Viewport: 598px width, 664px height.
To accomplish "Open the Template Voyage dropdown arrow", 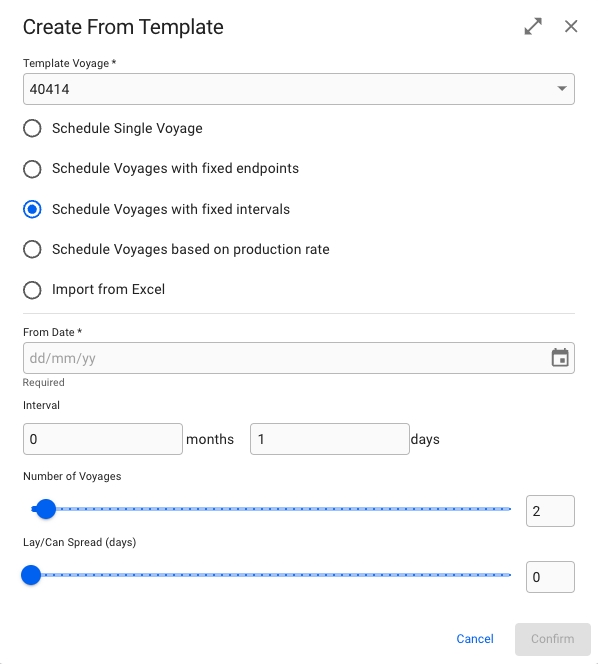I will tap(562, 89).
